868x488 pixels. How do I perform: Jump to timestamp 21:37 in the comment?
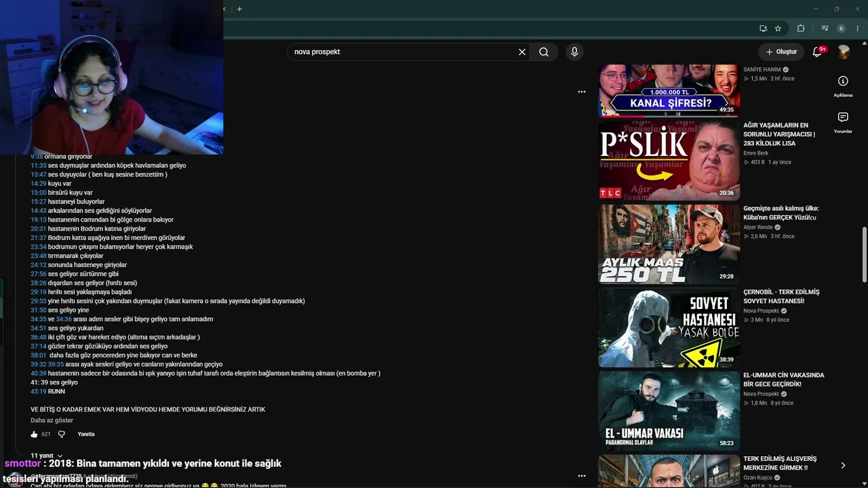click(38, 238)
